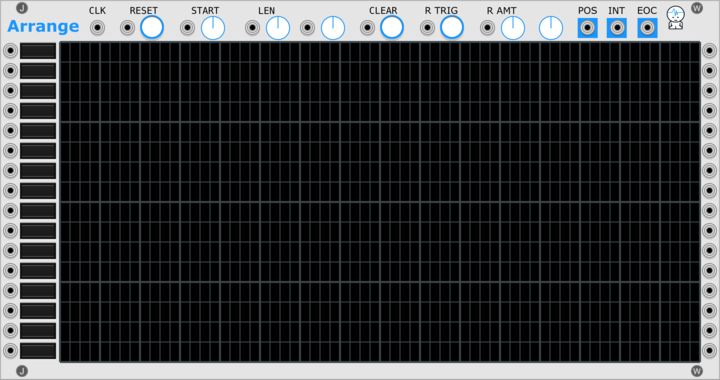Click the robot logo icon

(675, 18)
